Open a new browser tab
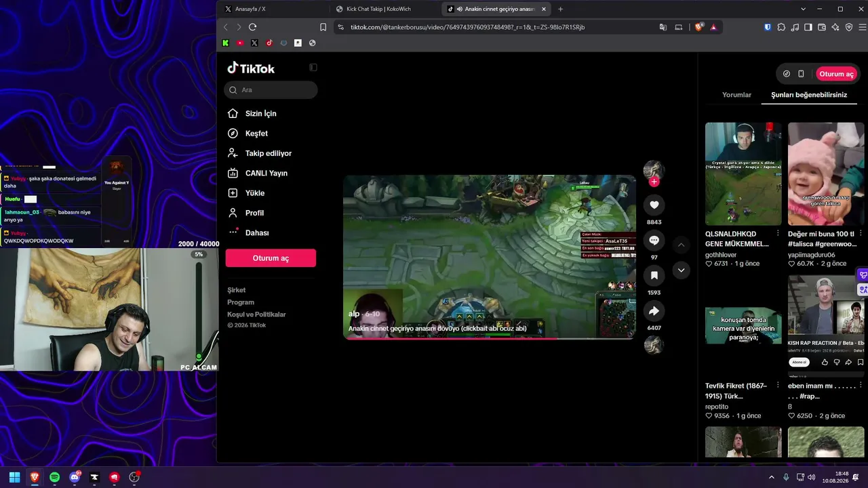 click(560, 9)
